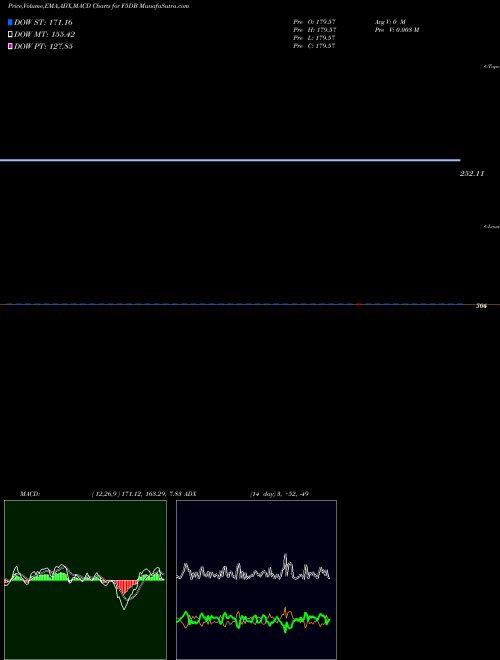This screenshot has height=660, width=500.
Task: Select the 'DOW ST: 171.16' legend text
Action: point(43,22)
